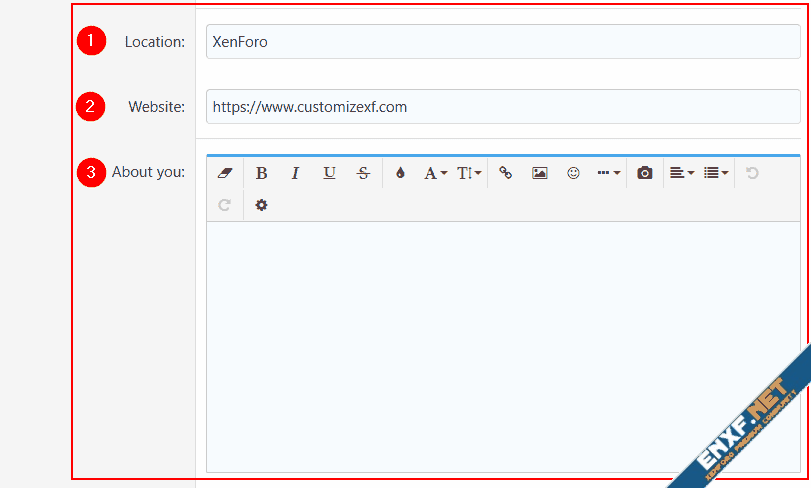Toggle bold formatting
Screen dimensions: 811x488
[x=261, y=173]
